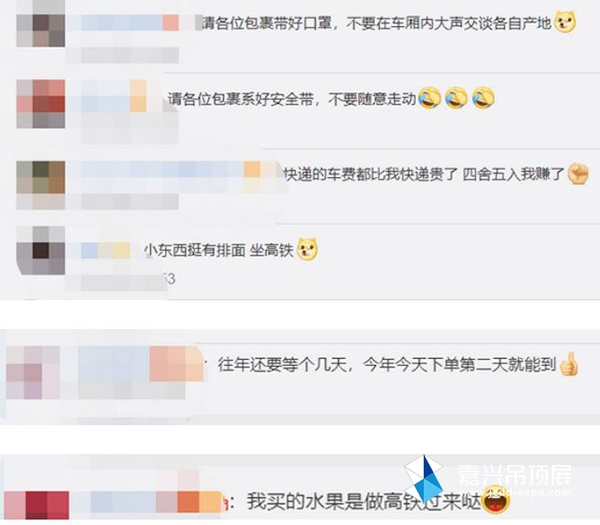Click the doge emoji after 坐高铁

[307, 249]
